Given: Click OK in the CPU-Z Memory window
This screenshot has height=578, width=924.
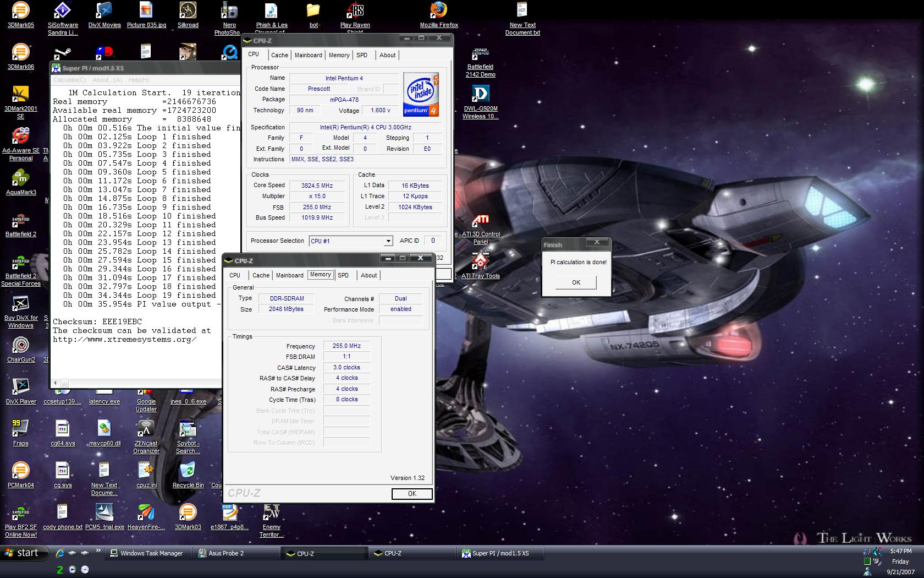Looking at the screenshot, I should (x=412, y=494).
